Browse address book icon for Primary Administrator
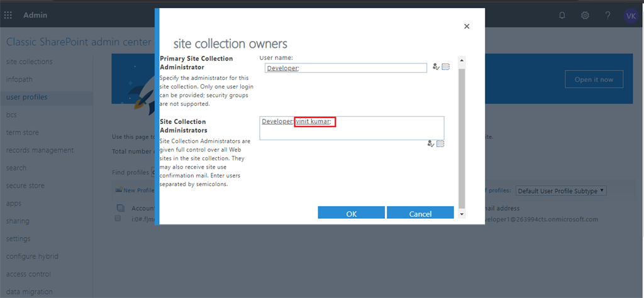This screenshot has height=298, width=644. click(x=446, y=67)
